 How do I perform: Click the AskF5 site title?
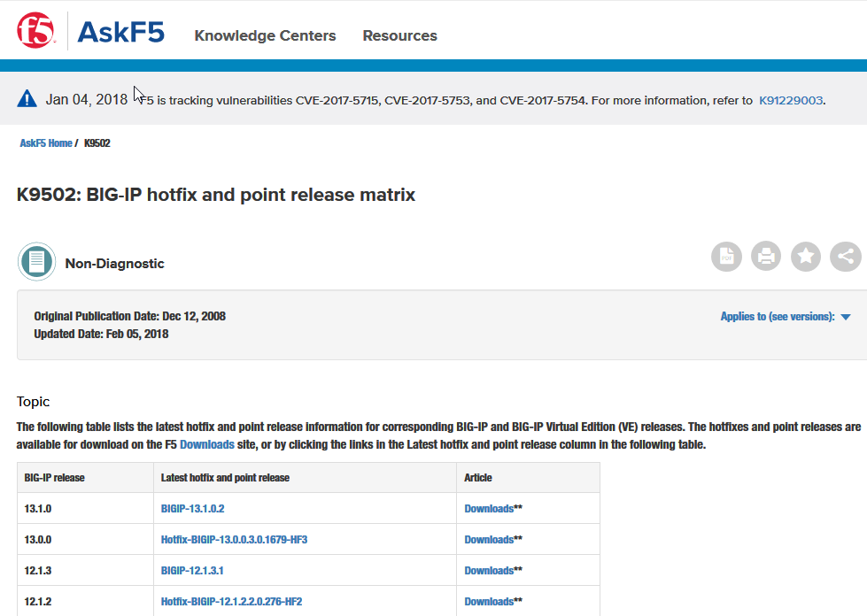tap(120, 33)
